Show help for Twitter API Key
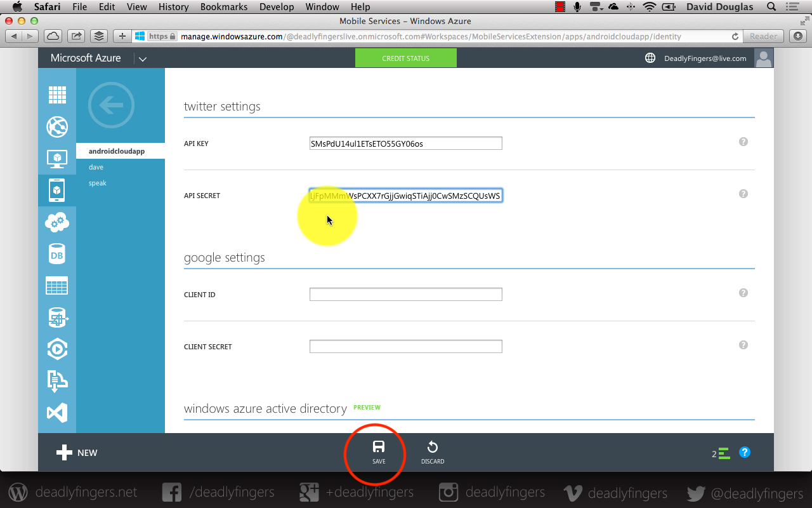 point(743,142)
